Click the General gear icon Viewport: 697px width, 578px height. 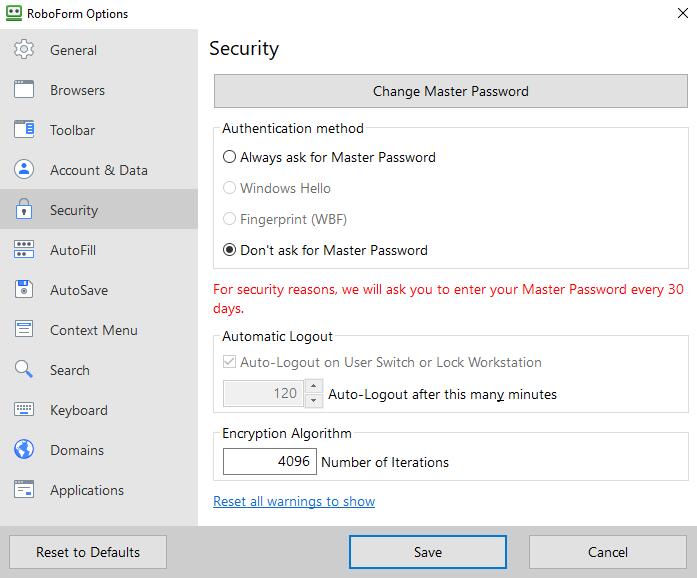pyautogui.click(x=25, y=50)
